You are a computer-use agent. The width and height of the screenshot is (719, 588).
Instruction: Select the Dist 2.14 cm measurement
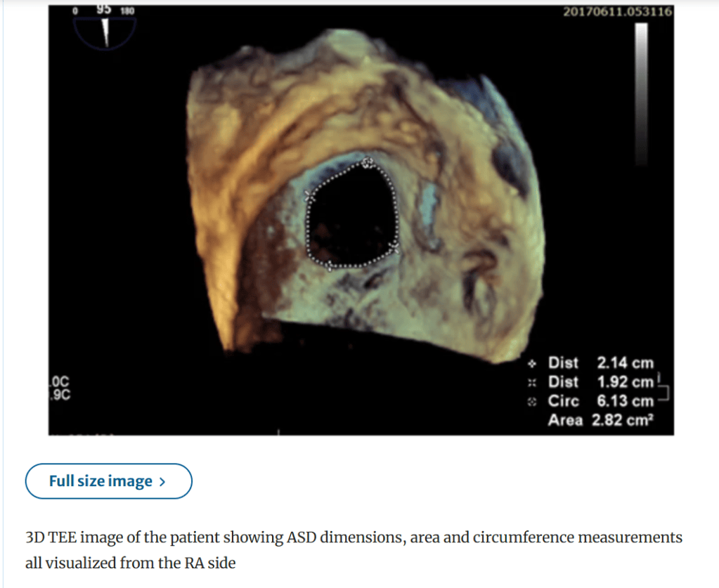click(601, 363)
